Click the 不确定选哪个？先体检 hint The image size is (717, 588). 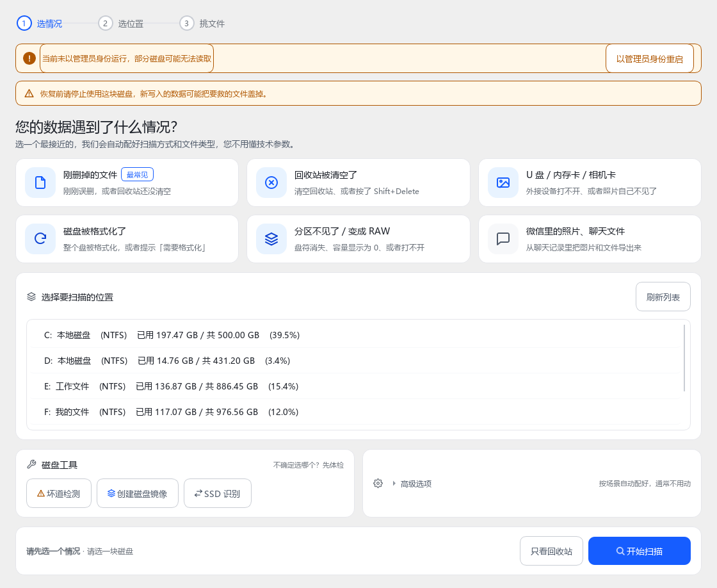click(308, 465)
